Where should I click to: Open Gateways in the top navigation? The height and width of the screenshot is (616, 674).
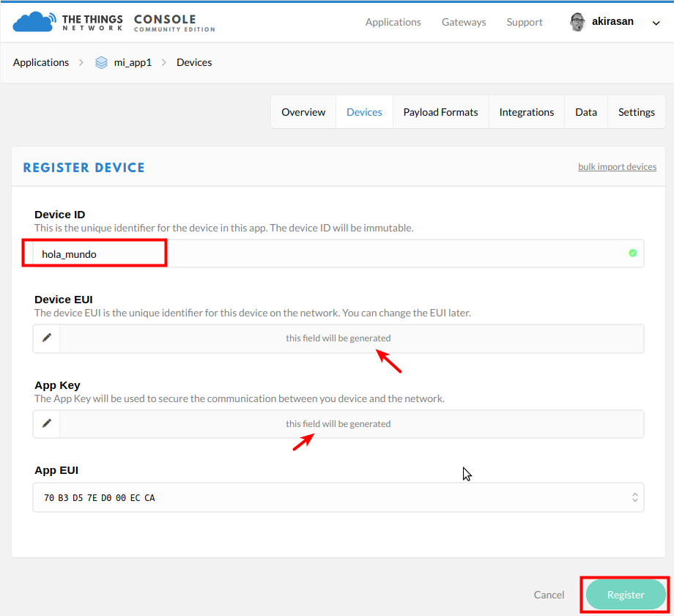click(x=464, y=23)
